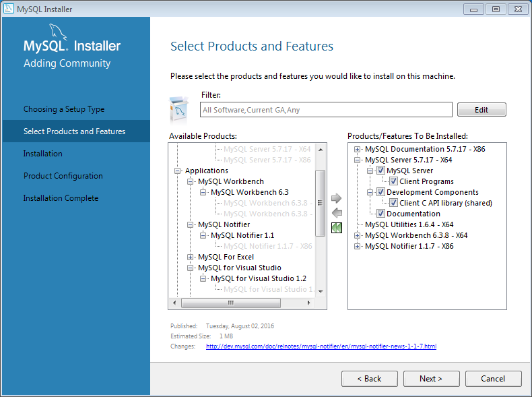The height and width of the screenshot is (397, 532).
Task: Select greyed MySQL Notifier 1.1.7 - X86 item
Action: [268, 246]
